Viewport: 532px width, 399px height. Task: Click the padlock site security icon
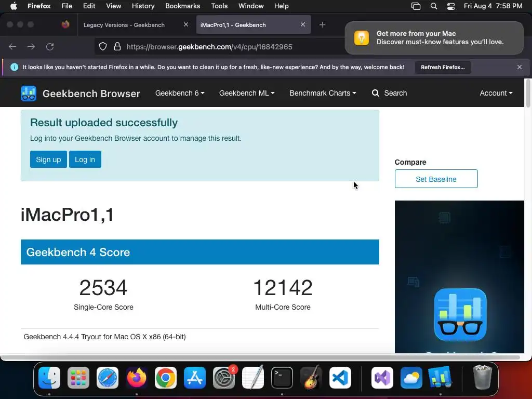point(117,46)
